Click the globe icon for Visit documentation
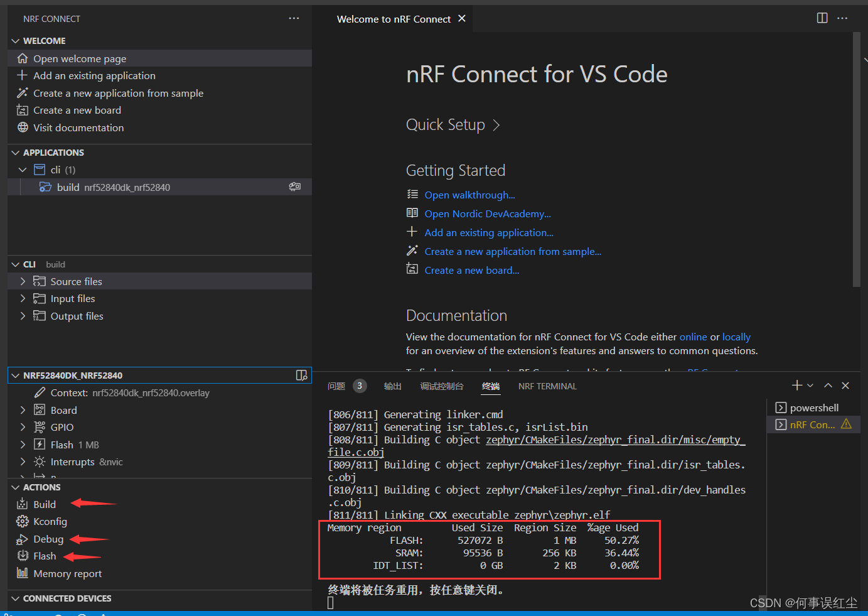The width and height of the screenshot is (868, 616). coord(23,127)
